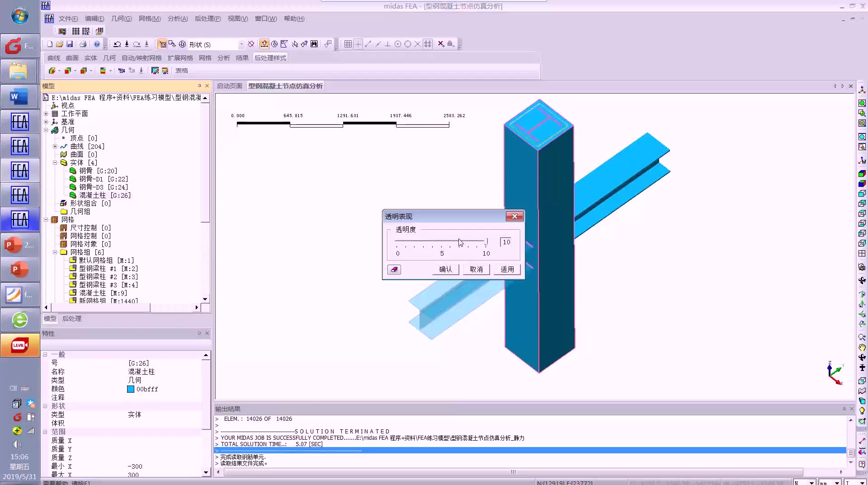The width and height of the screenshot is (868, 485).
Task: Open the 分析(A) menu
Action: click(178, 19)
